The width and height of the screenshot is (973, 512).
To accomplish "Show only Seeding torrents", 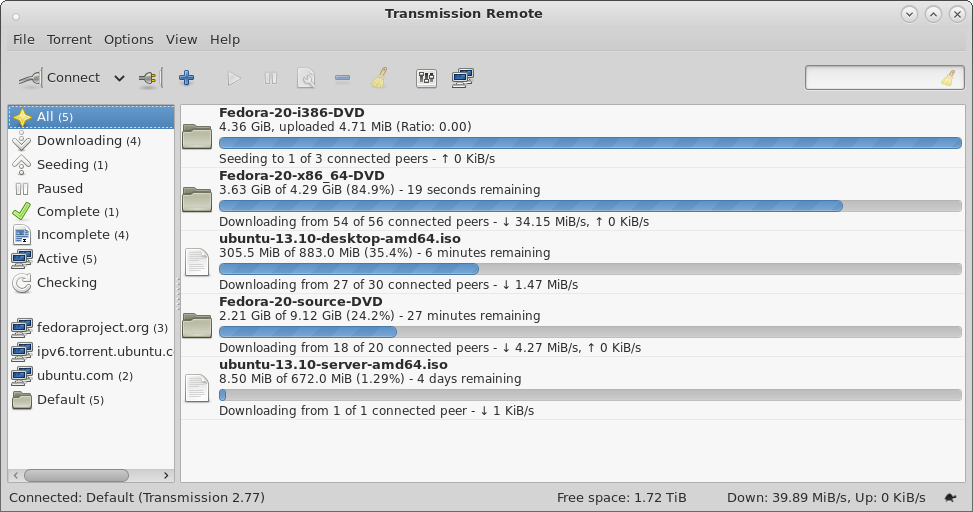I will tap(63, 165).
